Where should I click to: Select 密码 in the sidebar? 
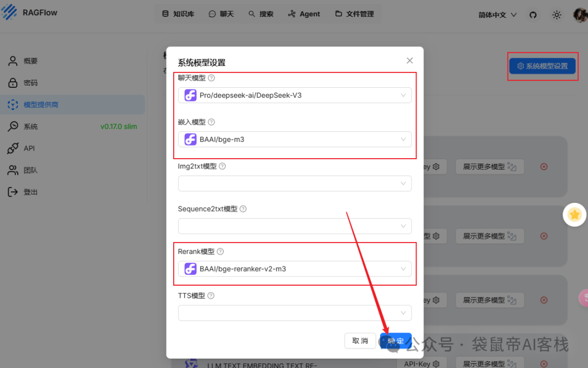point(73,83)
